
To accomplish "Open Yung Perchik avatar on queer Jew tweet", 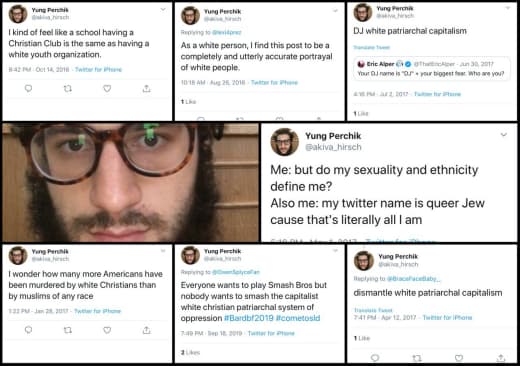I will click(x=284, y=142).
